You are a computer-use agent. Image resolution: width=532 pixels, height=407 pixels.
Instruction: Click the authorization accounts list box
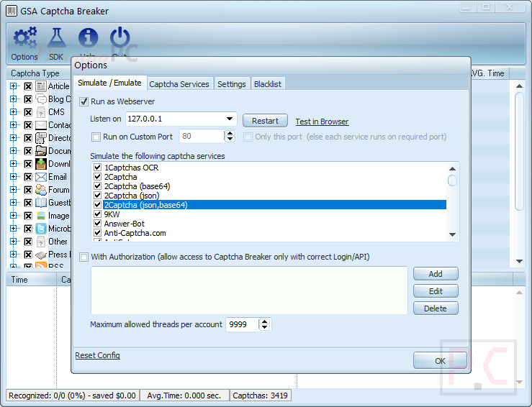(x=249, y=291)
